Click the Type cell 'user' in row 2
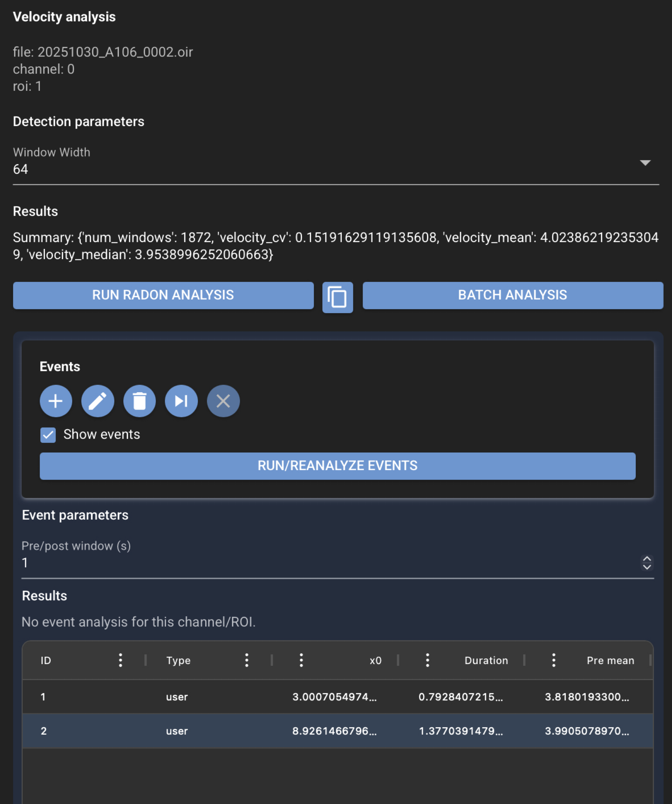This screenshot has width=672, height=804. (177, 731)
